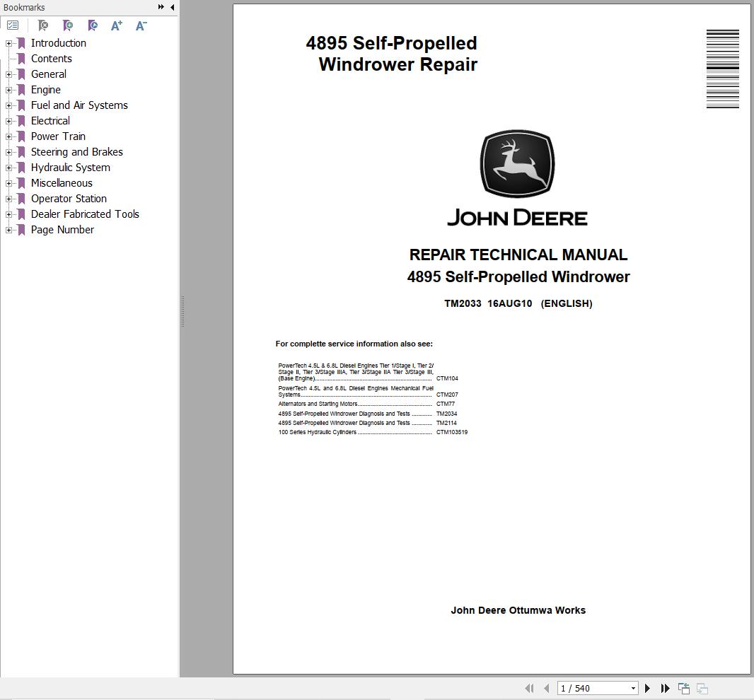Click the CTM207 reference number
This screenshot has height=700, width=754.
[x=447, y=395]
